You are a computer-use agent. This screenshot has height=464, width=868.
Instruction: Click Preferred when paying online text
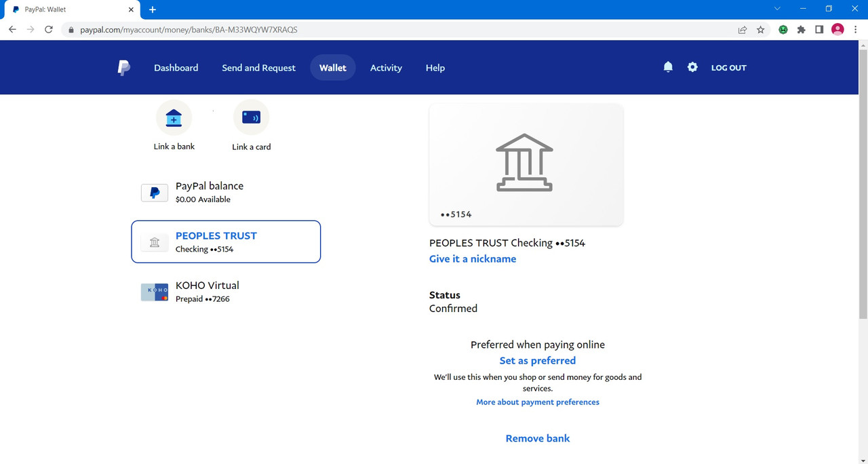[x=538, y=345]
